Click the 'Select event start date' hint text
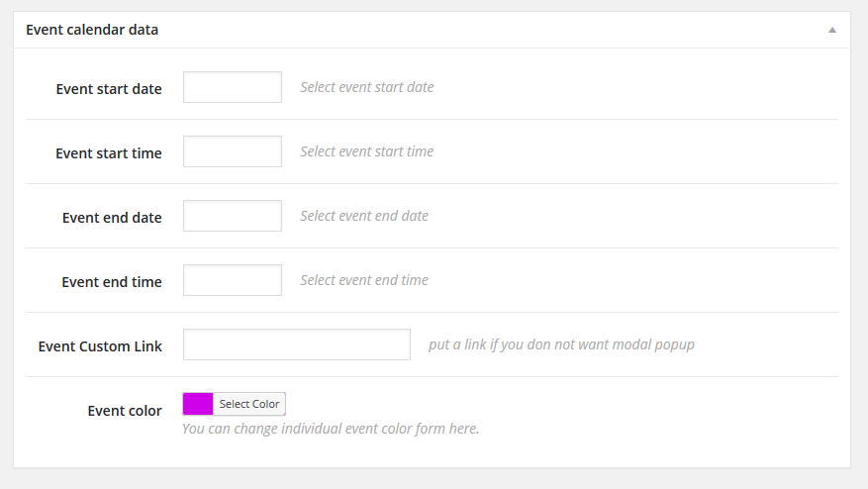868x489 pixels. coord(367,87)
